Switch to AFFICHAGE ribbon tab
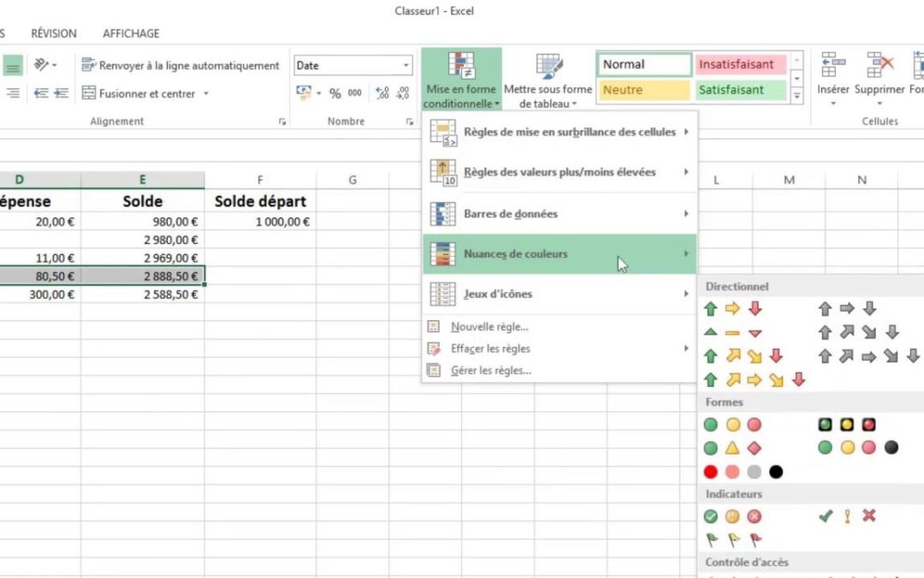The height and width of the screenshot is (578, 924). (x=131, y=33)
